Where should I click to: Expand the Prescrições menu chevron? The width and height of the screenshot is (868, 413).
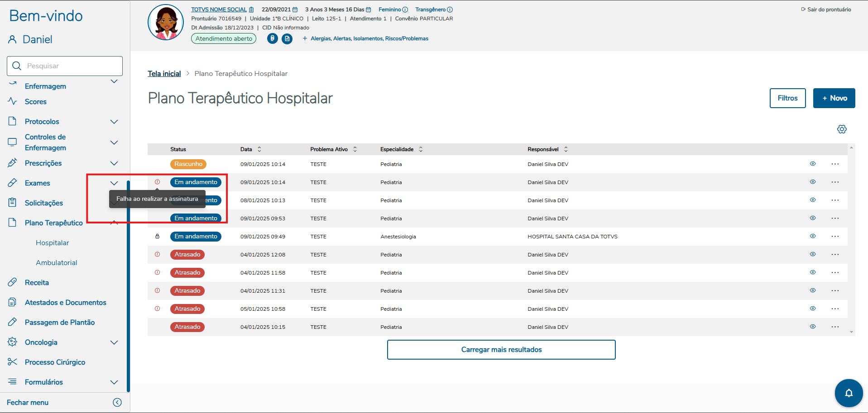[114, 163]
